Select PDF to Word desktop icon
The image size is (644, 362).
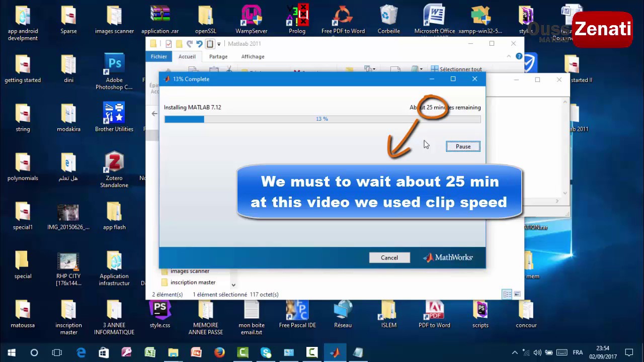434,315
